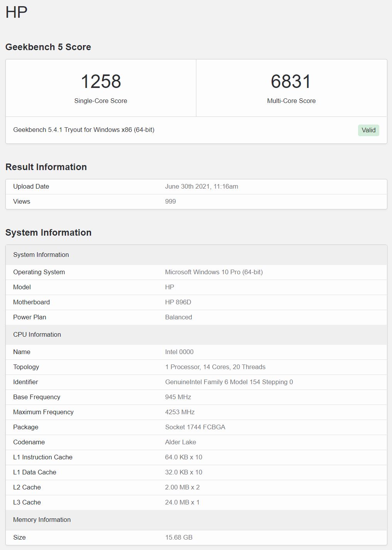The width and height of the screenshot is (392, 550).
Task: Select the L2 Cache value 2.00 MB x 2
Action: (182, 487)
